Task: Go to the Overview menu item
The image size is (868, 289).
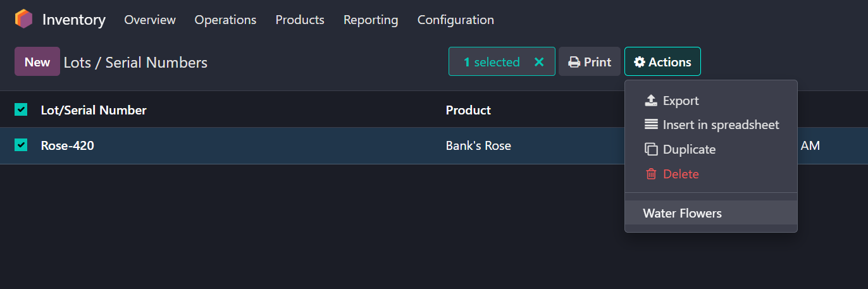Action: pos(150,20)
